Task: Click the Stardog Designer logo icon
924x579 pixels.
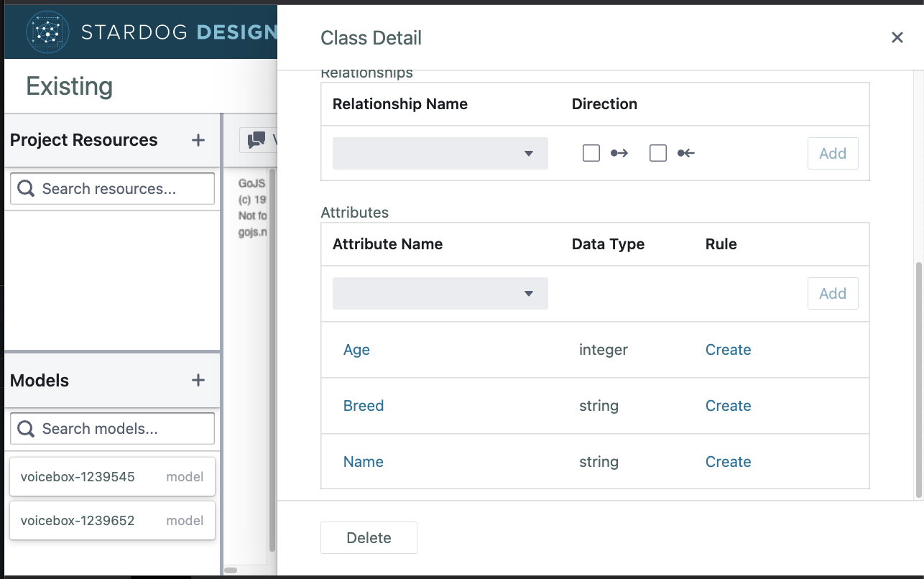Action: [47, 31]
